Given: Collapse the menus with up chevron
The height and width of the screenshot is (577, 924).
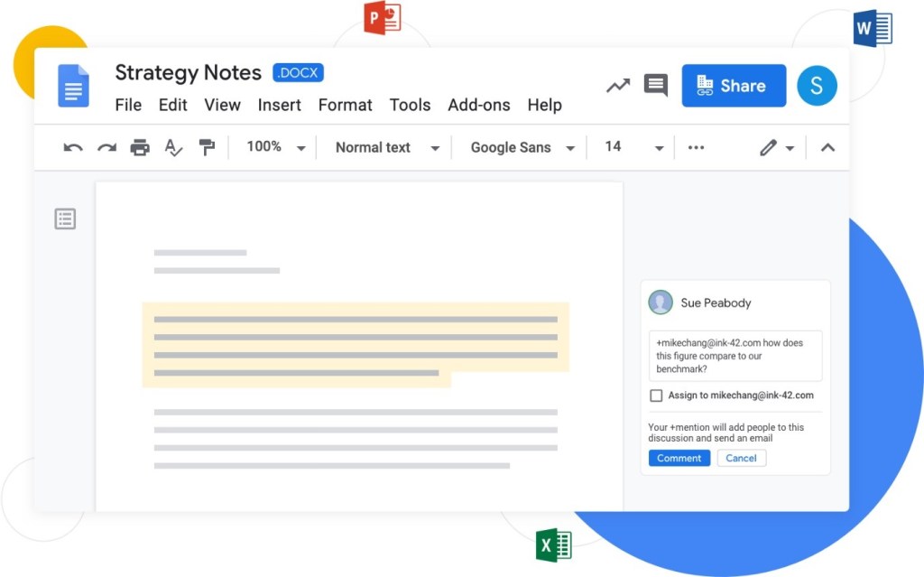Looking at the screenshot, I should (828, 147).
